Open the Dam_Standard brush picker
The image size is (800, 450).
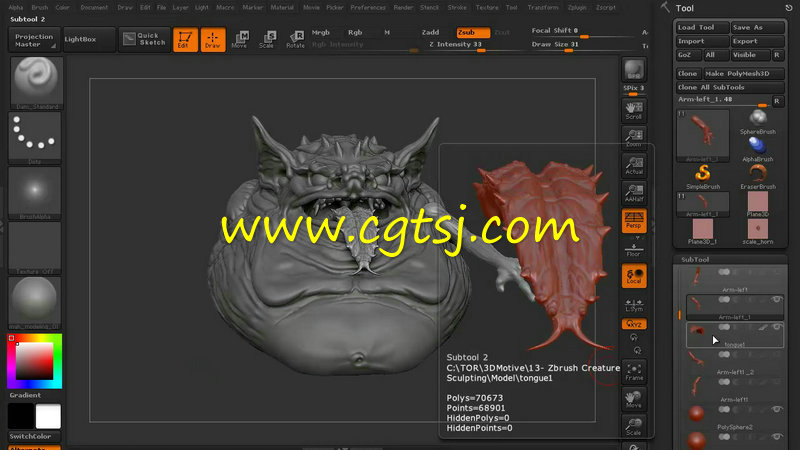[x=36, y=83]
